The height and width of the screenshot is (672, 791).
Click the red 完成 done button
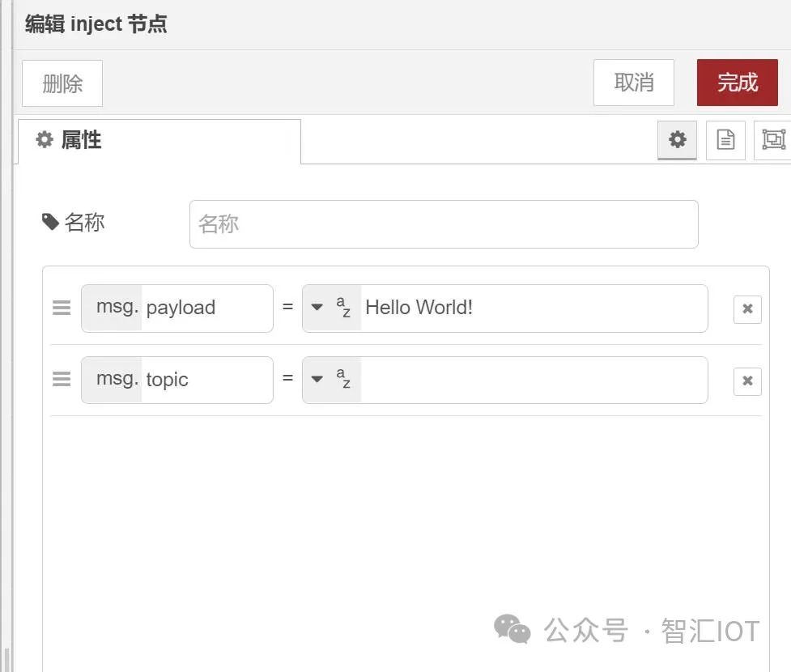click(x=737, y=83)
